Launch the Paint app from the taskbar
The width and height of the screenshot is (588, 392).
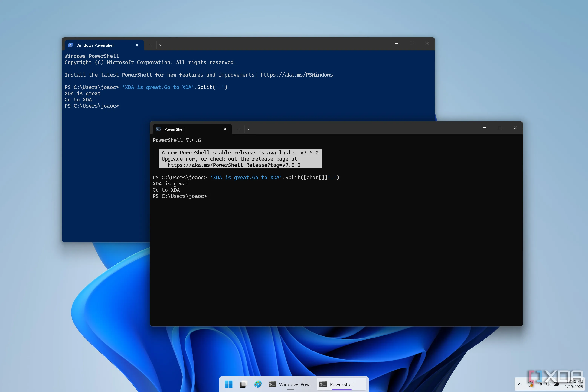click(258, 384)
